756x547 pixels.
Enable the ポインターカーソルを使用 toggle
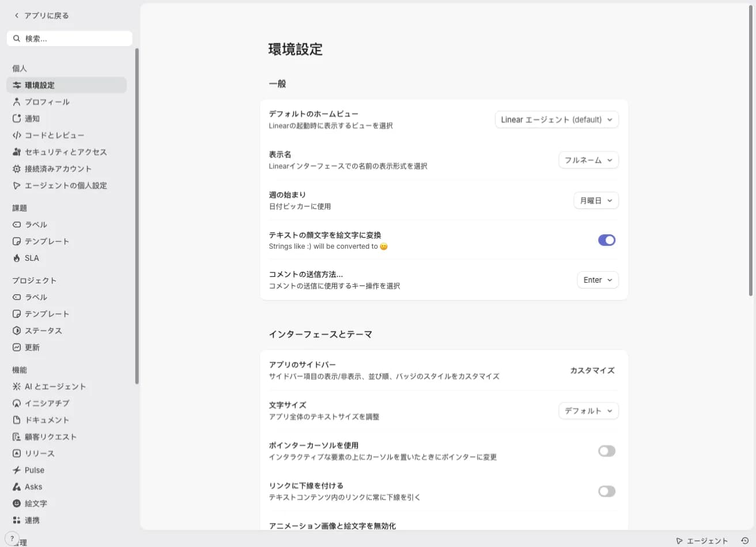coord(607,451)
